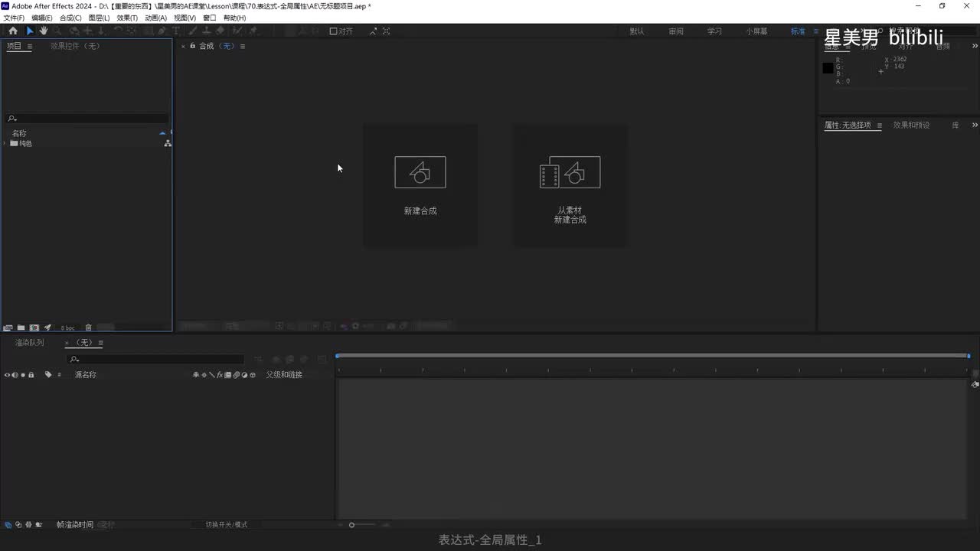Viewport: 980px width, 551px height.
Task: Go to the Home screen icon
Action: [x=13, y=31]
